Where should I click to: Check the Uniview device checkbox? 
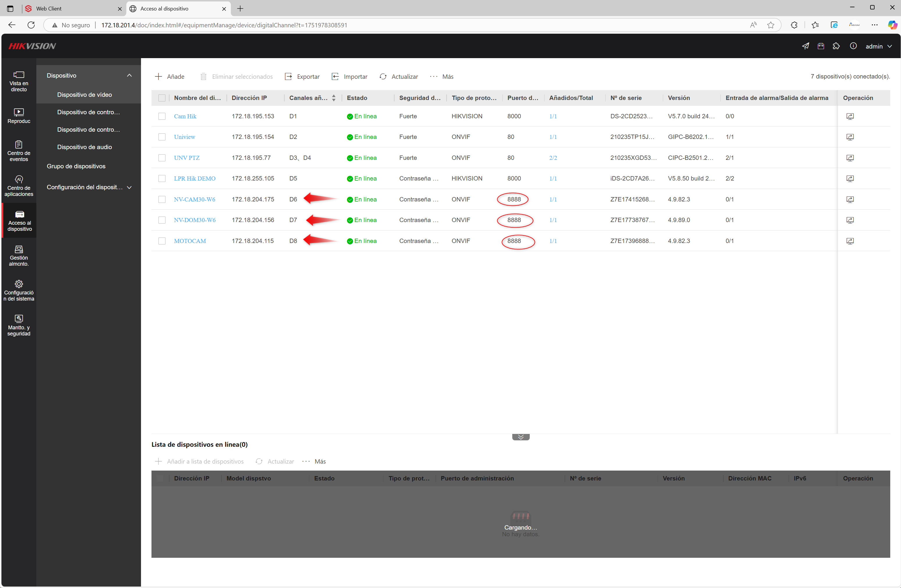coord(162,137)
